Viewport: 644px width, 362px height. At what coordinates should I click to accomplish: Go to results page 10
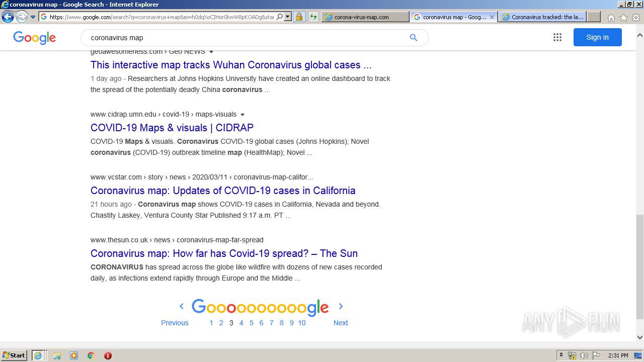pyautogui.click(x=302, y=323)
